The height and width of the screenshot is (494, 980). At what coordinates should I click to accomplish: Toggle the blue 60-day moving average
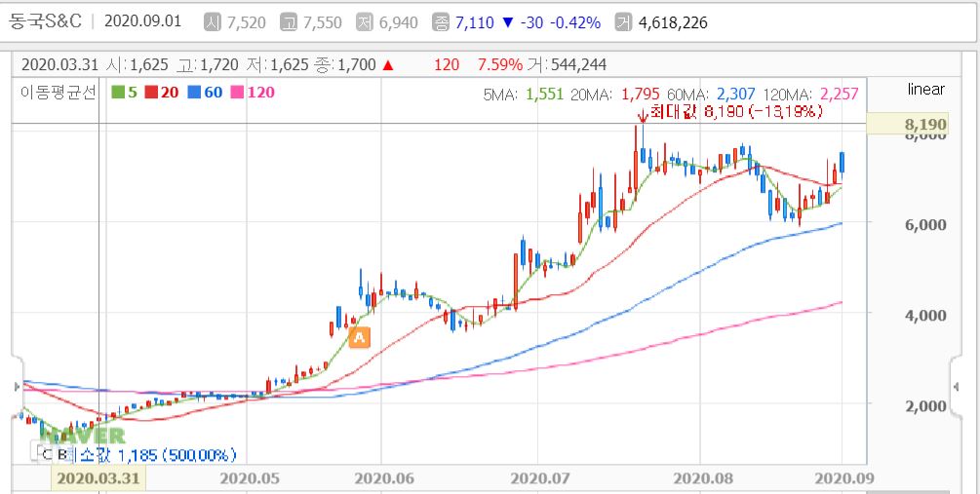coord(205,93)
